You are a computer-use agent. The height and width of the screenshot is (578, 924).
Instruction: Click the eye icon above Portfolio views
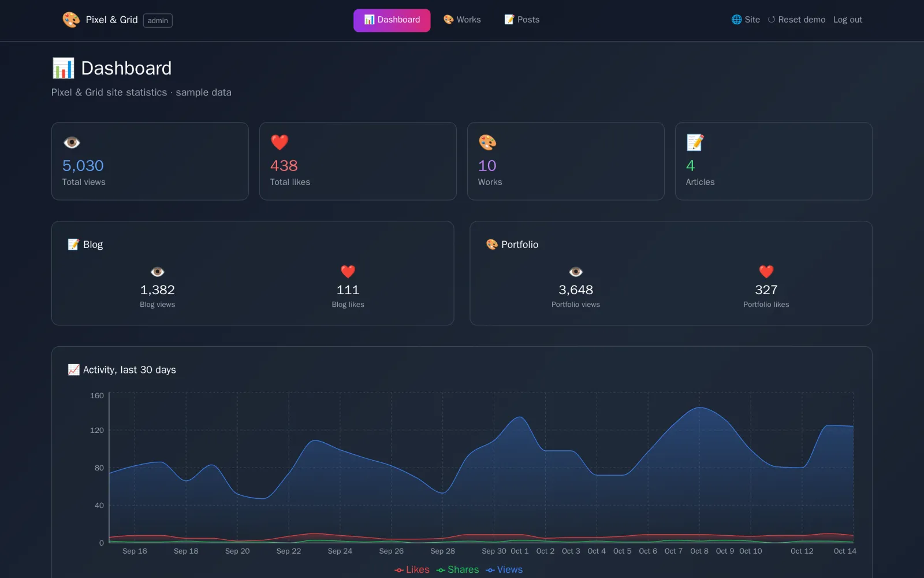(x=576, y=272)
